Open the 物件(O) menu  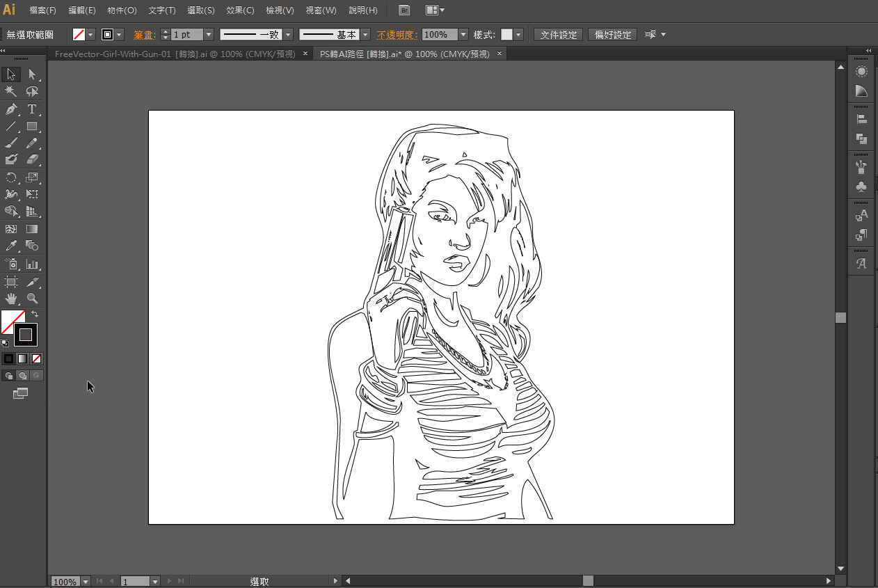point(122,10)
